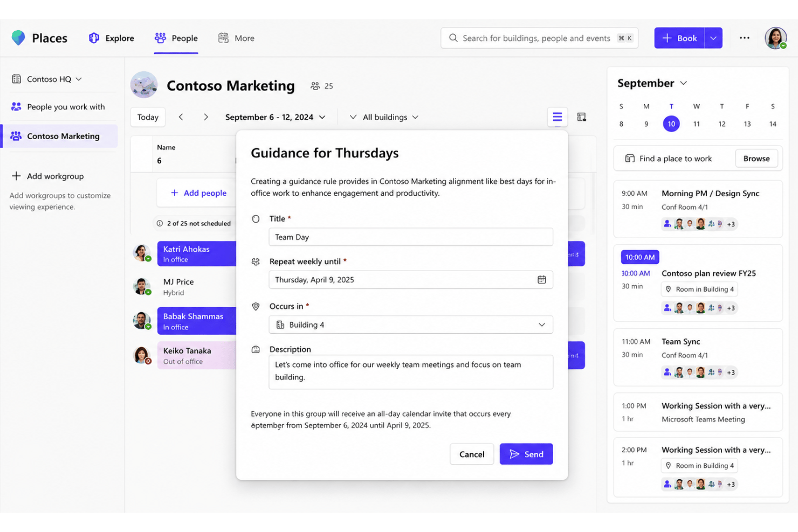Switch to list view icon
This screenshot has width=798, height=532.
[x=558, y=117]
